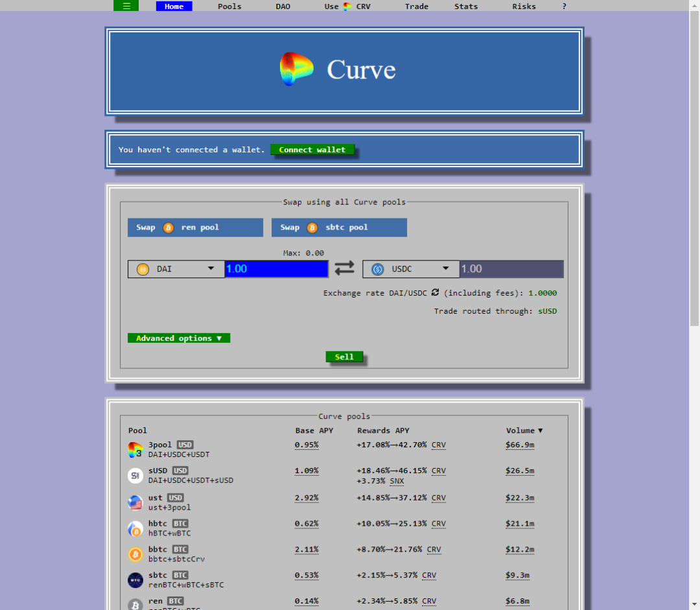Click ust base APY 2.92%
Image resolution: width=700 pixels, height=610 pixels.
point(307,497)
